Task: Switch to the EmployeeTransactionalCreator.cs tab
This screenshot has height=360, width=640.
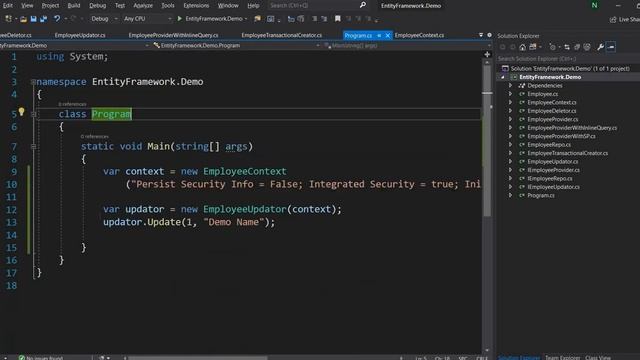Action: 282,36
